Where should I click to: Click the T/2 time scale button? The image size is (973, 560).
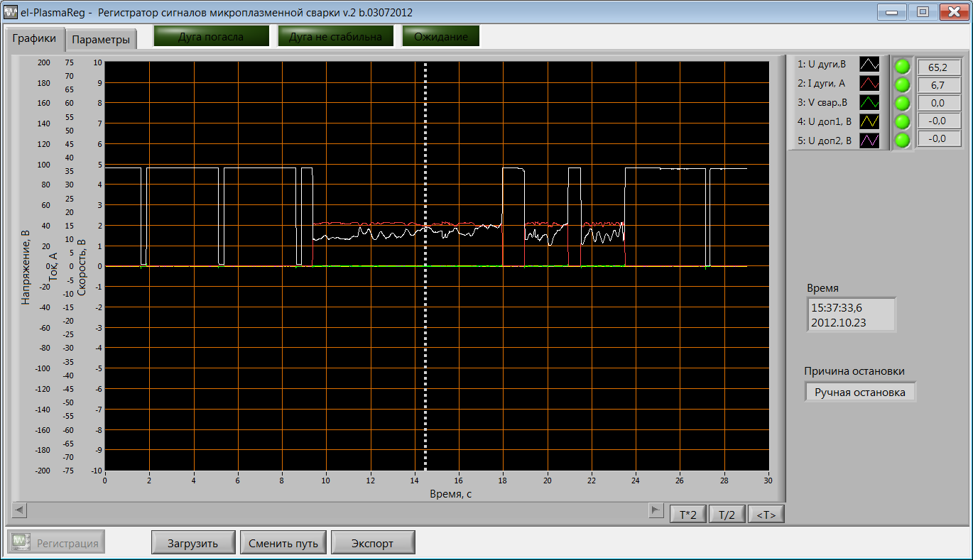tap(727, 515)
